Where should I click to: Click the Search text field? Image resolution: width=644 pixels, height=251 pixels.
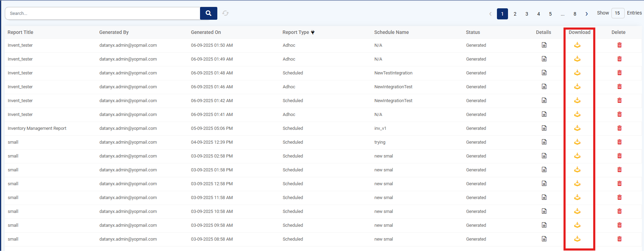[102, 13]
